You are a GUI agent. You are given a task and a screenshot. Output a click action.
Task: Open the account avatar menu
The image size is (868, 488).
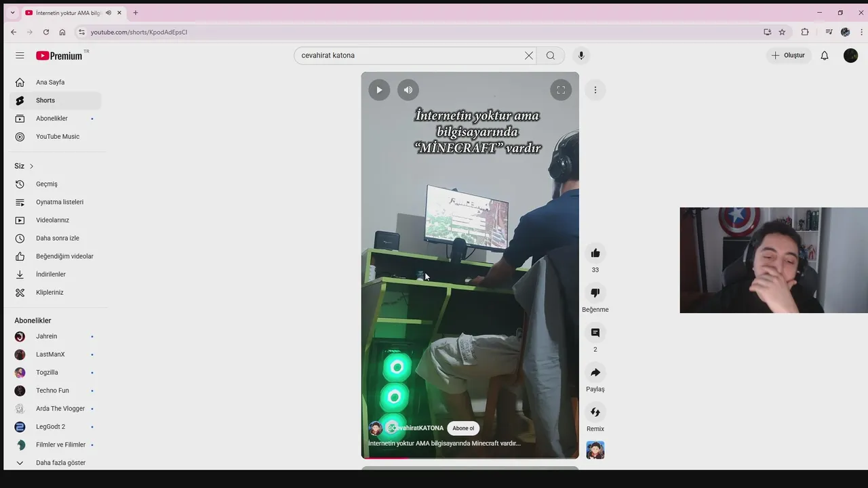click(x=850, y=56)
